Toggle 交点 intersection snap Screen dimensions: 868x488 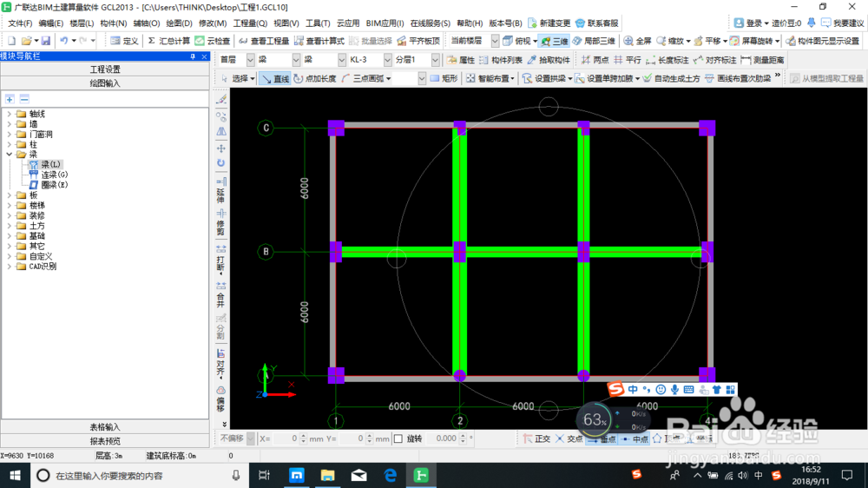[x=569, y=439]
